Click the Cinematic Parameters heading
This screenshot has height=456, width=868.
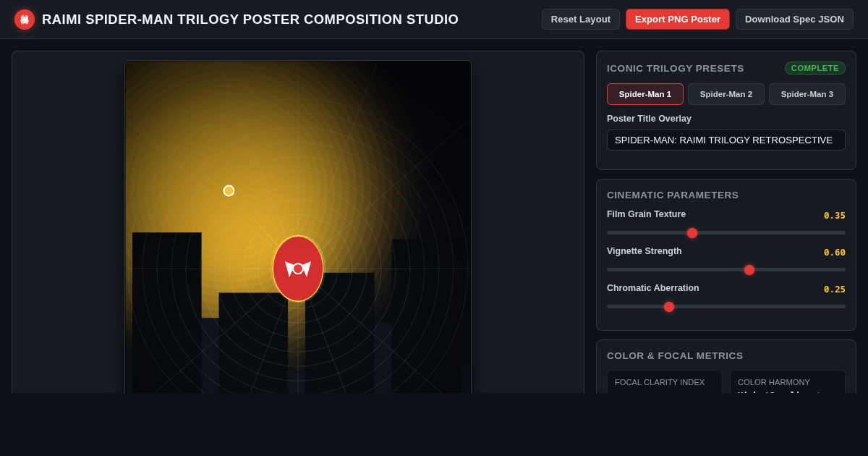[673, 195]
